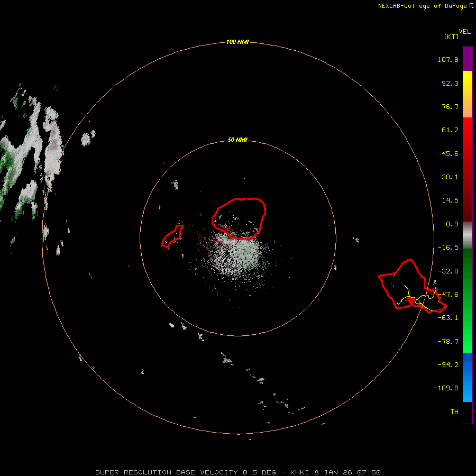
Task: Select the 107.8 legend value
Action: (x=448, y=59)
